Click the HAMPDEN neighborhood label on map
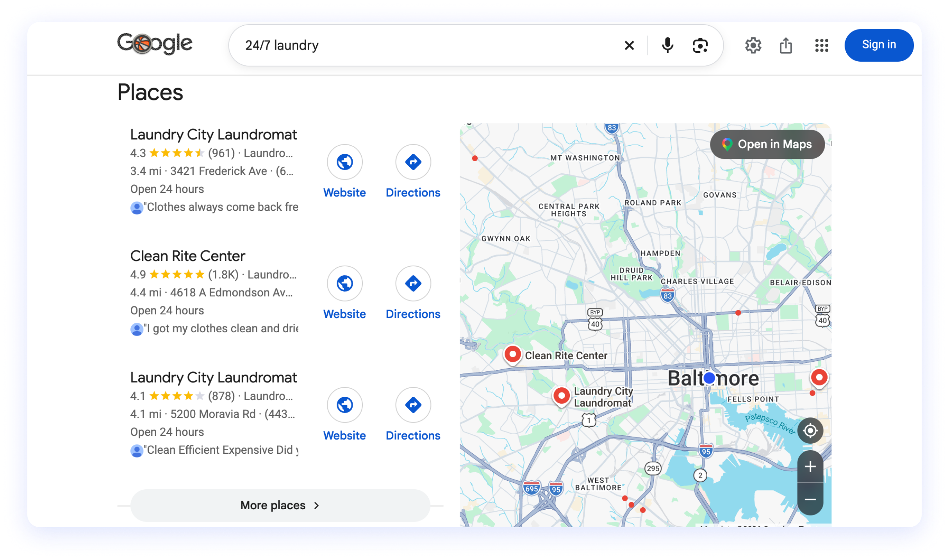This screenshot has width=949, height=560. pyautogui.click(x=660, y=253)
